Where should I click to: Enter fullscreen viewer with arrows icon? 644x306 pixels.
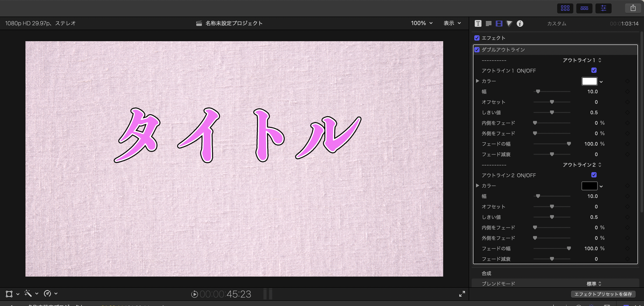coord(462,294)
